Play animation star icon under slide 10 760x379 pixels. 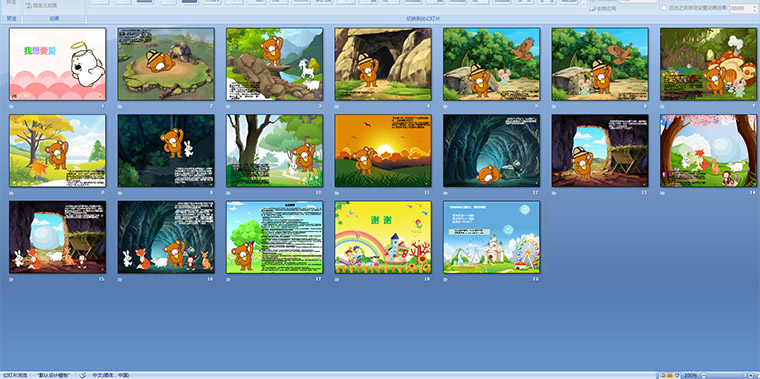pyautogui.click(x=229, y=192)
